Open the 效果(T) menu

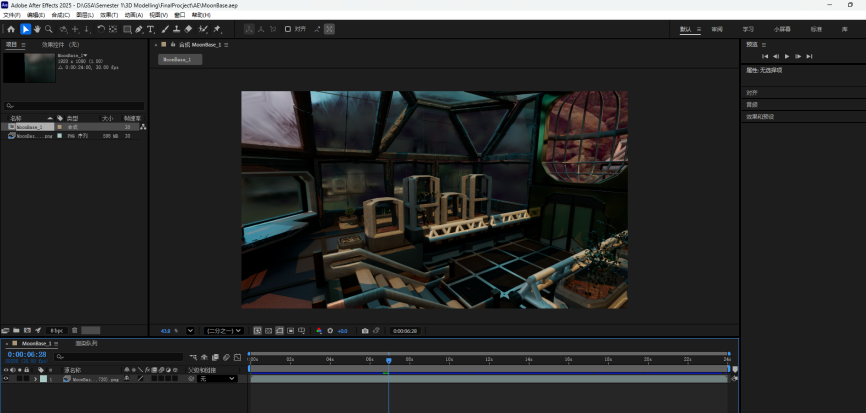pyautogui.click(x=109, y=15)
